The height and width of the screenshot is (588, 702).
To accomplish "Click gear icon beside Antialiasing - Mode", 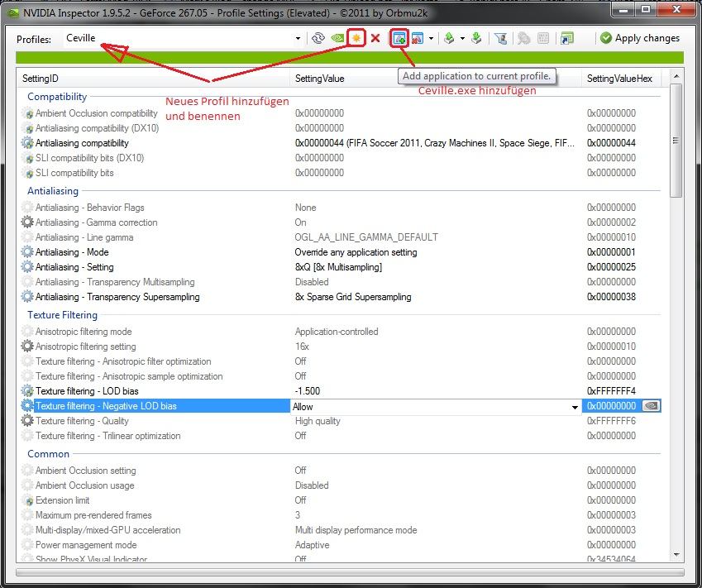I will [x=27, y=252].
